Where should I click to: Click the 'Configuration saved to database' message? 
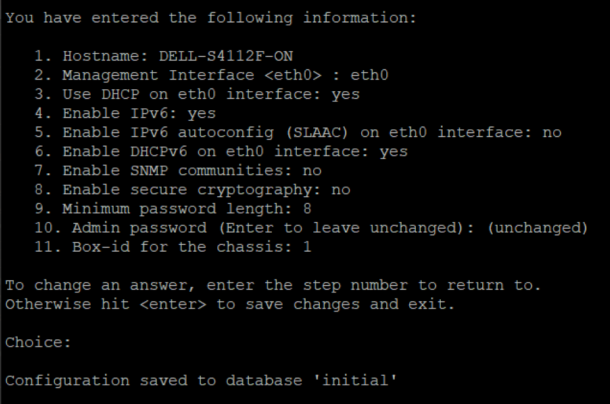[x=204, y=380]
